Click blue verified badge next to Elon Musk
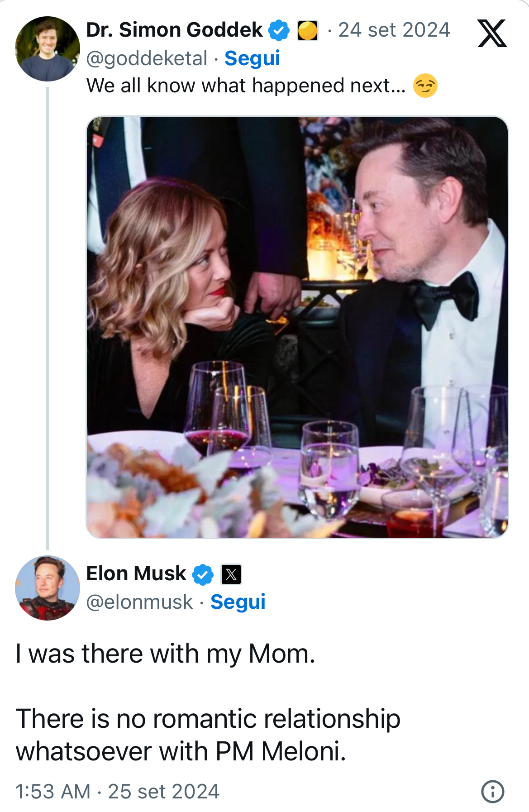The width and height of the screenshot is (529, 812). click(203, 574)
